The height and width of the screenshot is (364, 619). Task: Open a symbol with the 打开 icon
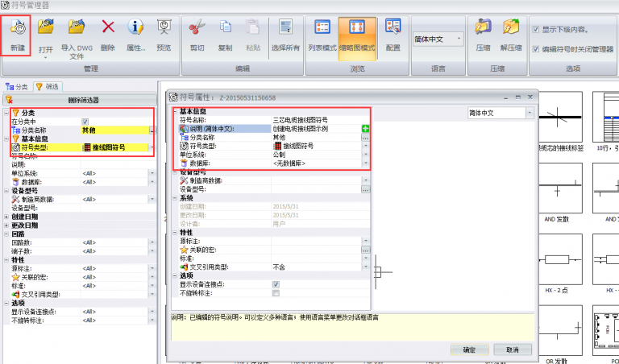(46, 27)
